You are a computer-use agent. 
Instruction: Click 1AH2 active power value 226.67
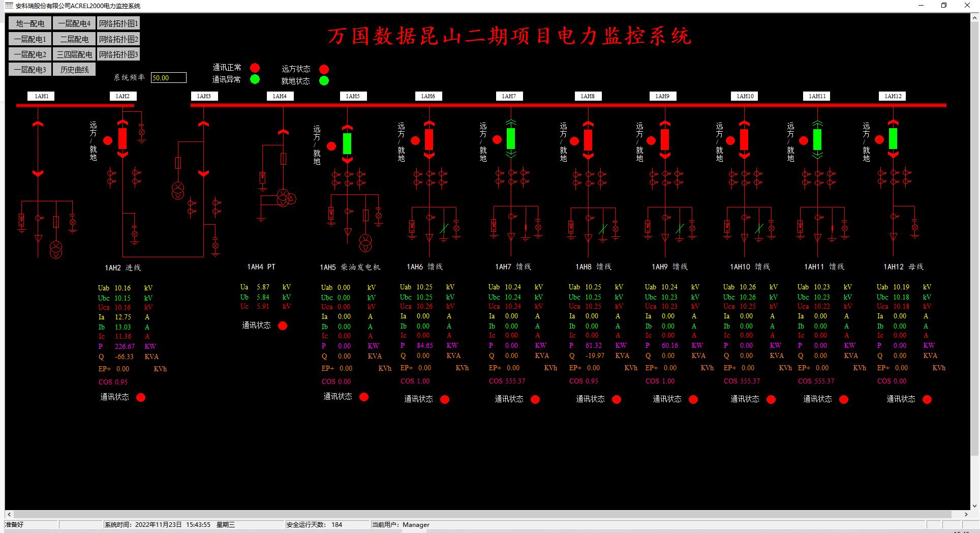(x=125, y=347)
